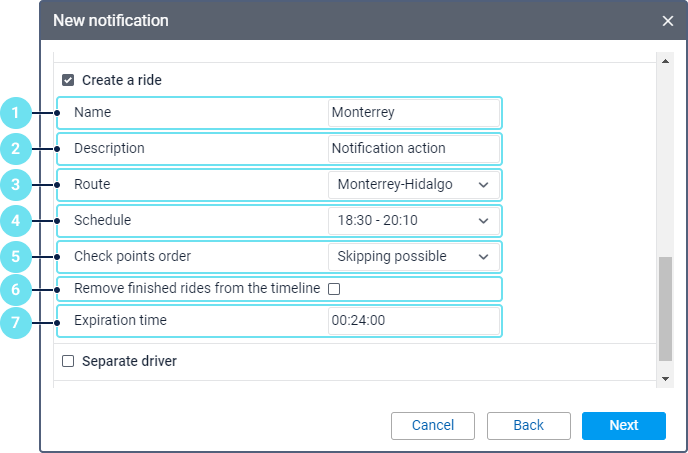Uncheck the Create a ride checkbox
This screenshot has height=453, width=688.
pyautogui.click(x=69, y=80)
